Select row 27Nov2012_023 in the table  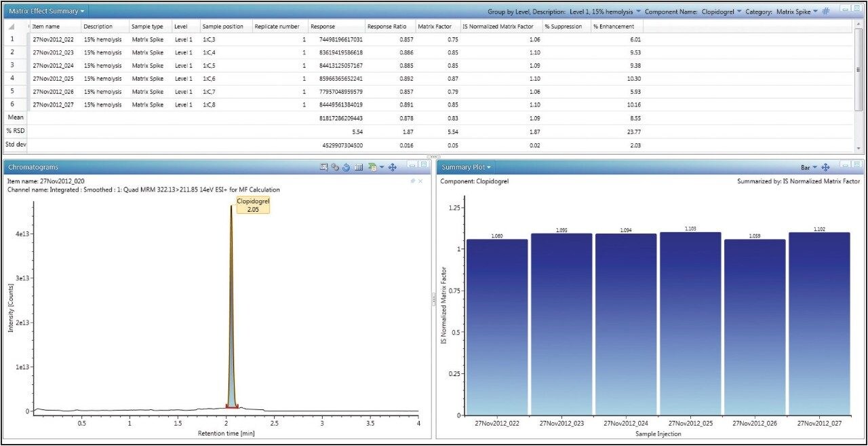336,52
